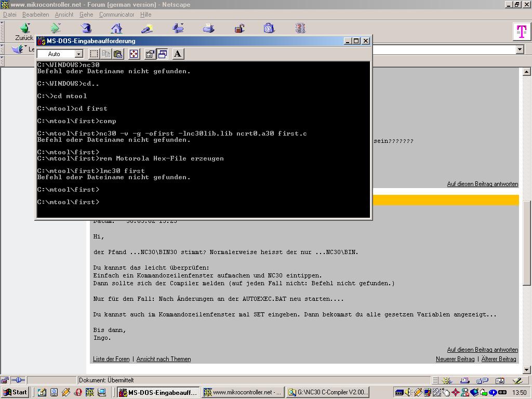
Task: Click lower 'Auf diesen Beitrag antworten' link
Action: point(483,350)
